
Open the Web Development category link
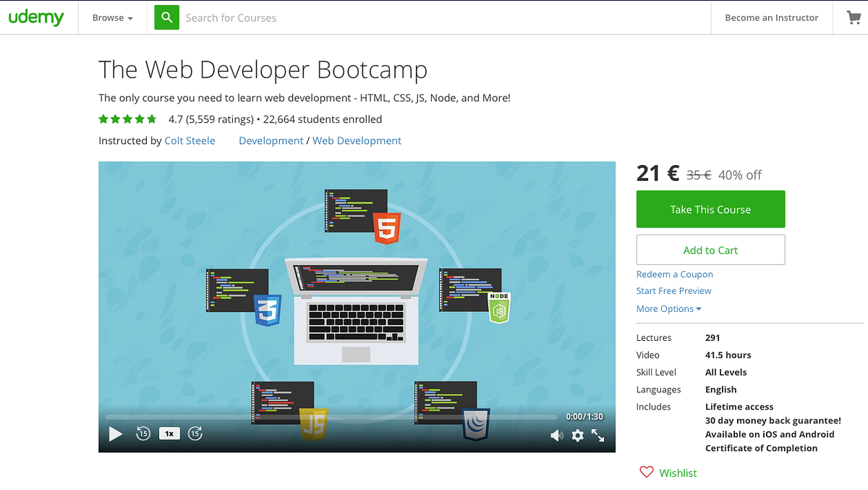[x=357, y=140]
